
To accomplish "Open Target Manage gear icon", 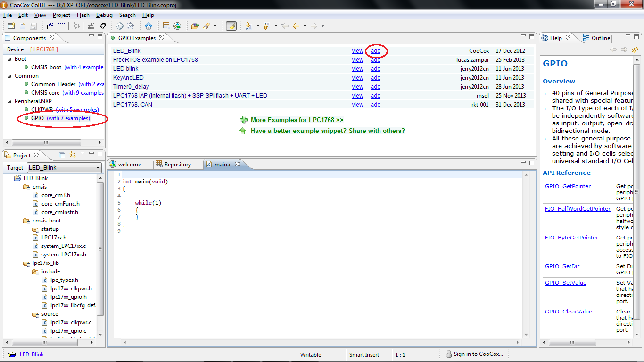I will click(120, 26).
